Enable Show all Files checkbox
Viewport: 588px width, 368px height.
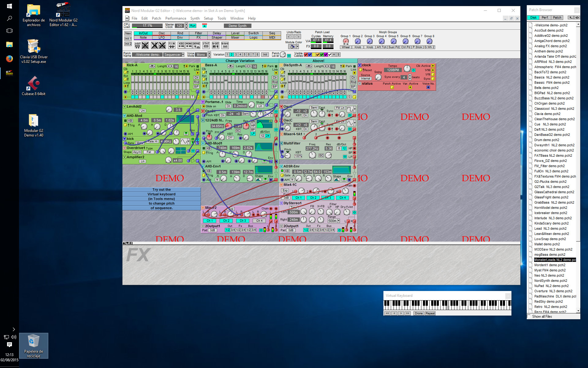tap(529, 316)
